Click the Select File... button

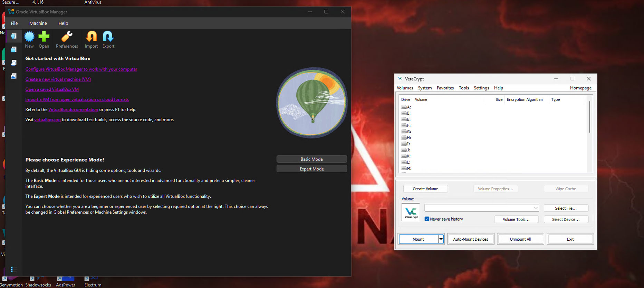click(566, 208)
